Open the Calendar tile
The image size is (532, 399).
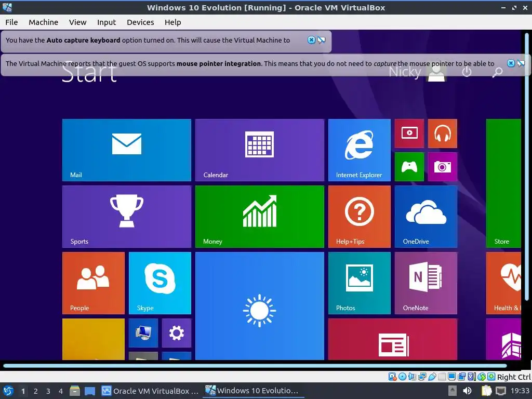[260, 150]
